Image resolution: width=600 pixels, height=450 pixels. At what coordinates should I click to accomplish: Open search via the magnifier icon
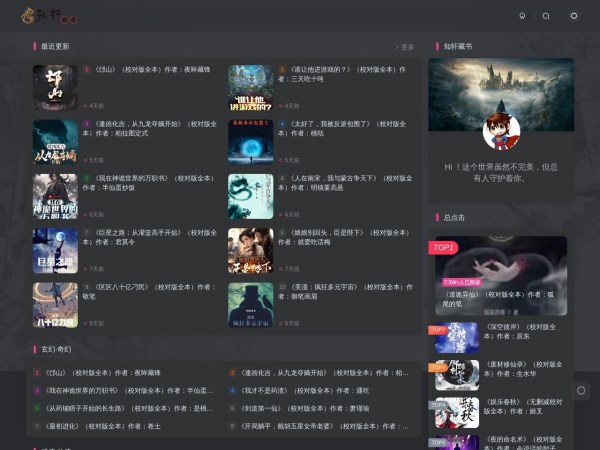point(546,16)
